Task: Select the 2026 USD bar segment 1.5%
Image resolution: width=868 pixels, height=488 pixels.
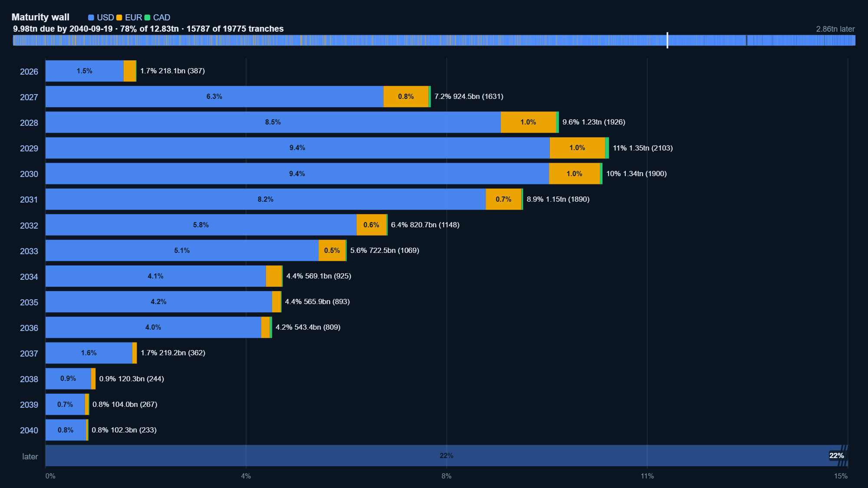Action: click(x=85, y=71)
